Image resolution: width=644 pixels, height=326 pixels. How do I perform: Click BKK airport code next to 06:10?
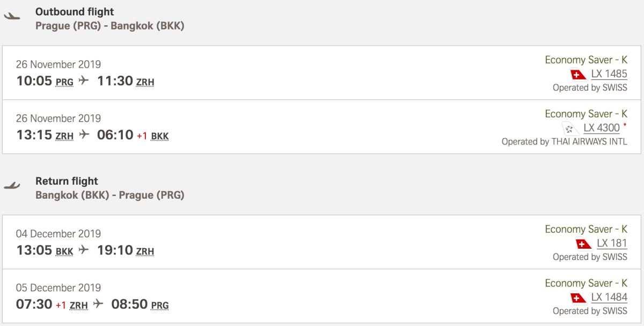point(160,136)
